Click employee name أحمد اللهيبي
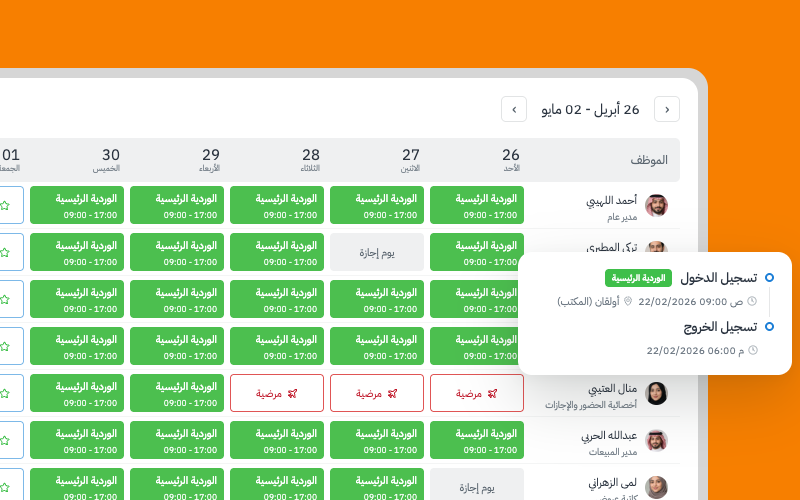 tap(611, 201)
